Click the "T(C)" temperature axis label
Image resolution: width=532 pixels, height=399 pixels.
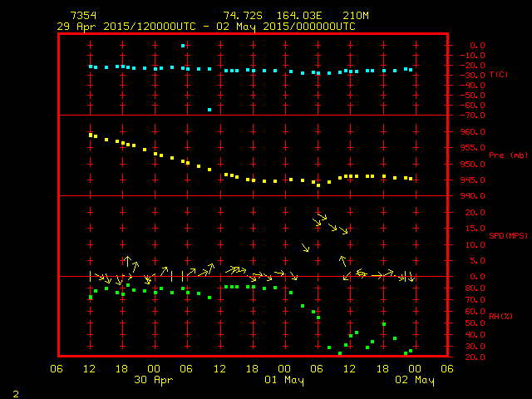[499, 74]
